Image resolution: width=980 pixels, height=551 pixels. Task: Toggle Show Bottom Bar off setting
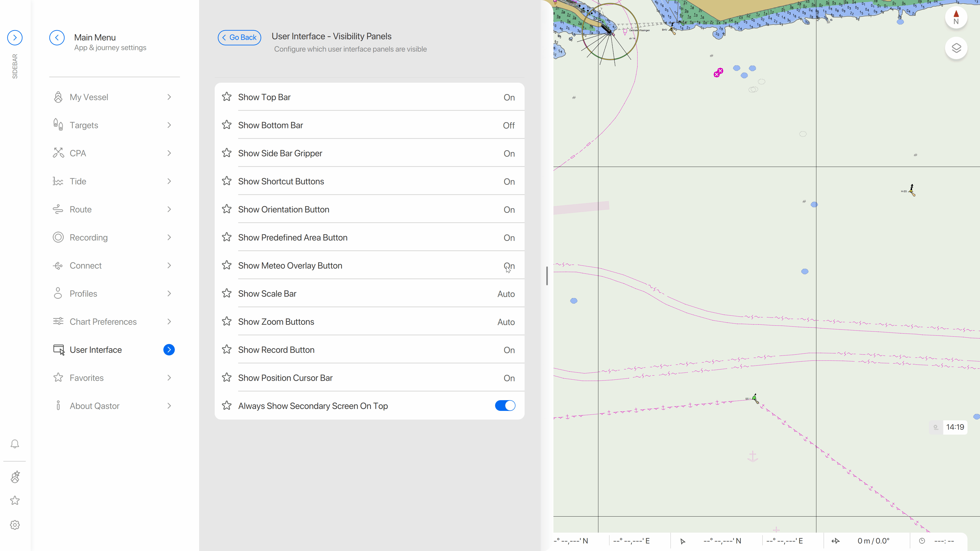(x=509, y=125)
